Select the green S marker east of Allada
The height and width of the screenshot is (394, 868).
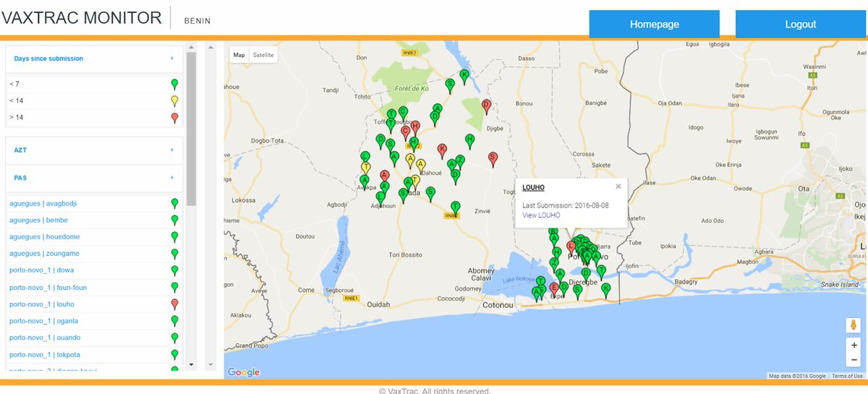pyautogui.click(x=430, y=194)
